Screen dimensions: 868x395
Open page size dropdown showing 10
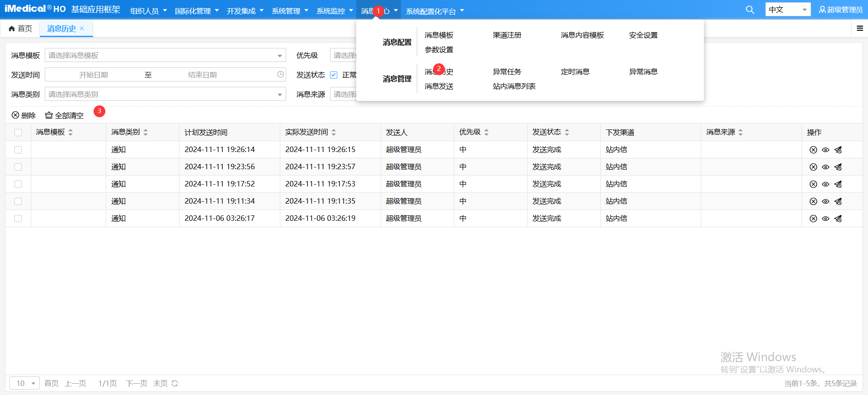(x=25, y=383)
